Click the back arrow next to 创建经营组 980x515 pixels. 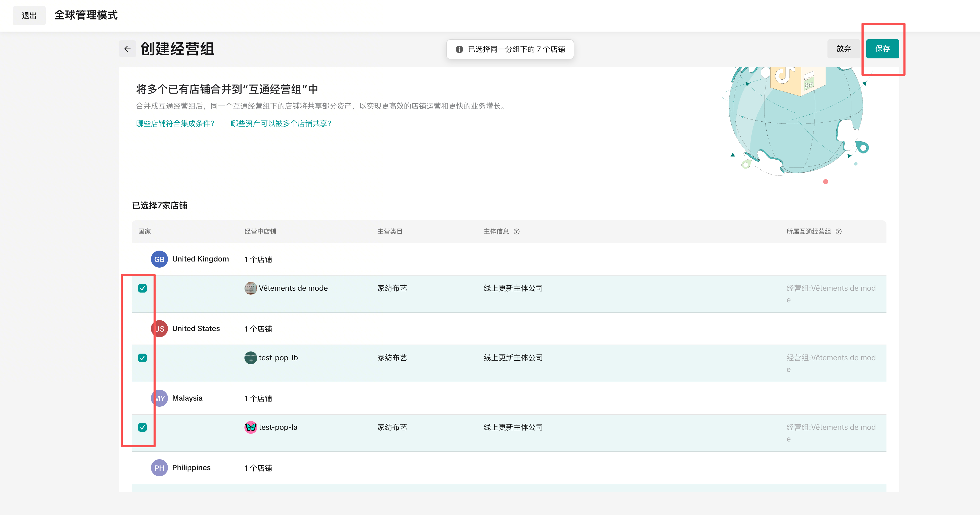tap(128, 49)
